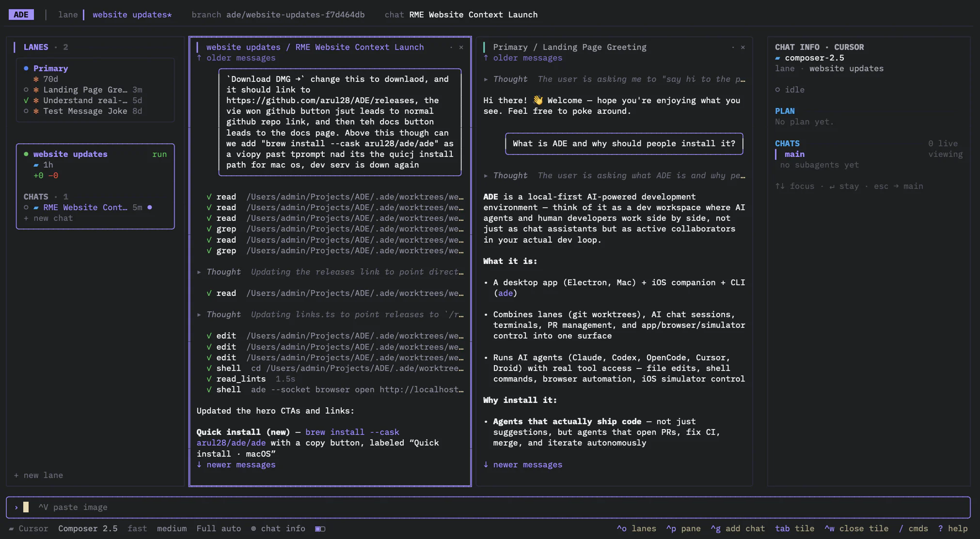Image resolution: width=980 pixels, height=539 pixels.
Task: Click the green checkmark beside Understand real-…
Action: (x=26, y=100)
